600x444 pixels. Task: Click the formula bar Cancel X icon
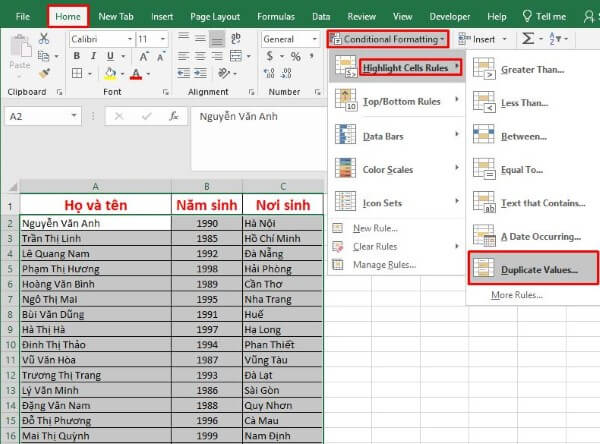pos(119,116)
